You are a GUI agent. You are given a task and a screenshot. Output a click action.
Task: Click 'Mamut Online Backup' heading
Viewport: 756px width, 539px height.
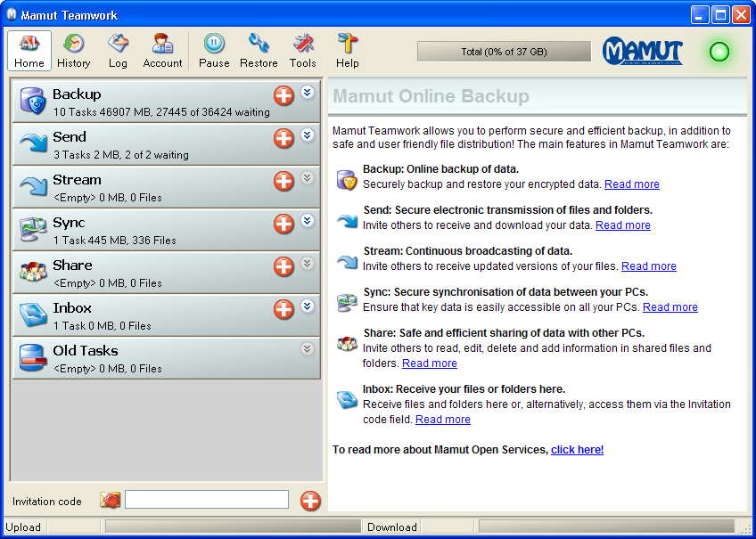431,96
